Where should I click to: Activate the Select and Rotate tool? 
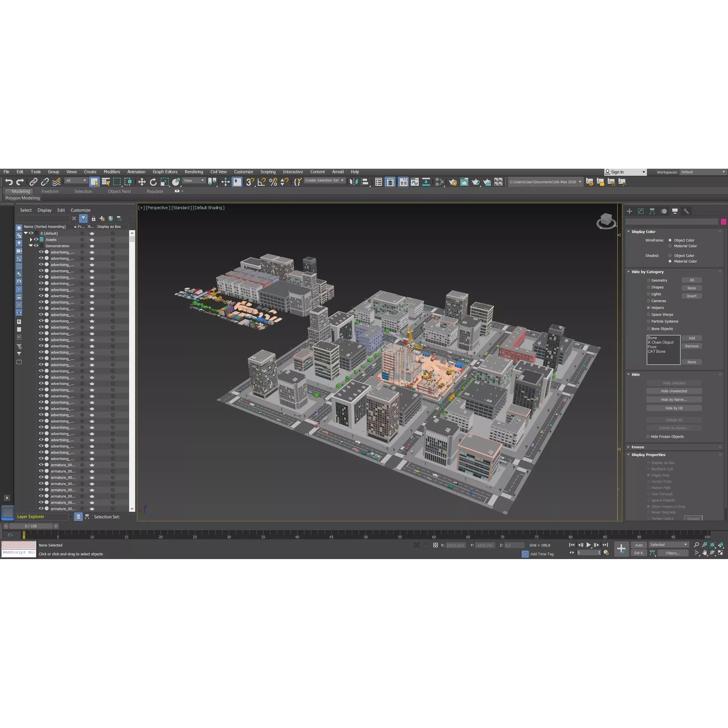click(x=153, y=182)
